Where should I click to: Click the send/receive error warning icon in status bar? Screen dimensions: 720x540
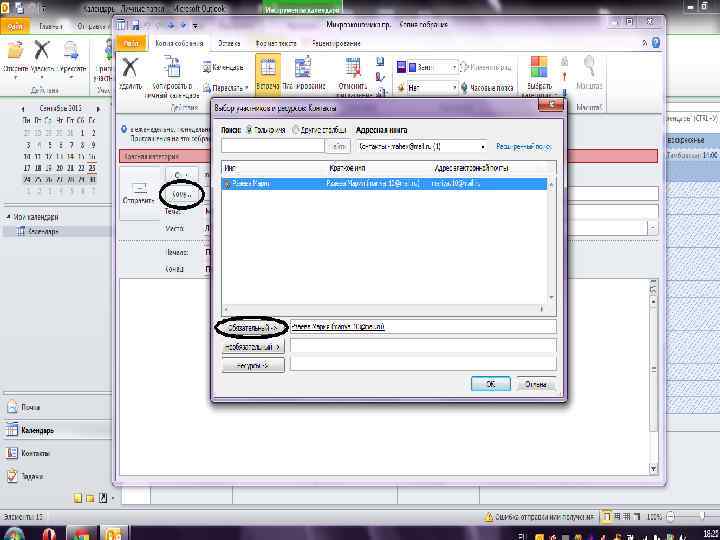[x=489, y=517]
